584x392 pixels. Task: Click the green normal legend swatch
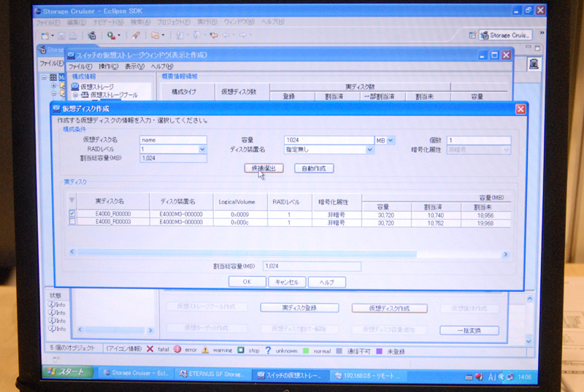click(x=306, y=350)
